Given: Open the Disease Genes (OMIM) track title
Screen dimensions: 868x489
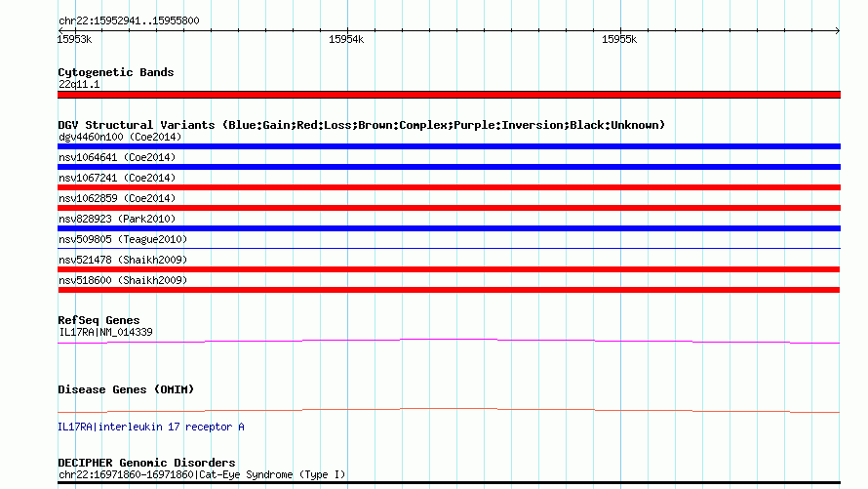Looking at the screenshot, I should point(126,389).
